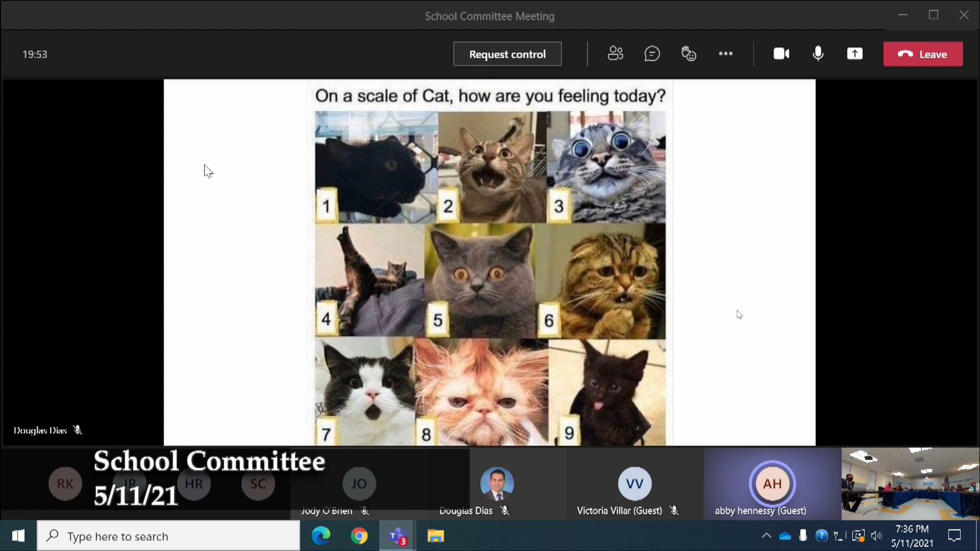The height and width of the screenshot is (551, 980).
Task: Click the bug-eyed cat numbered 3
Action: click(606, 167)
